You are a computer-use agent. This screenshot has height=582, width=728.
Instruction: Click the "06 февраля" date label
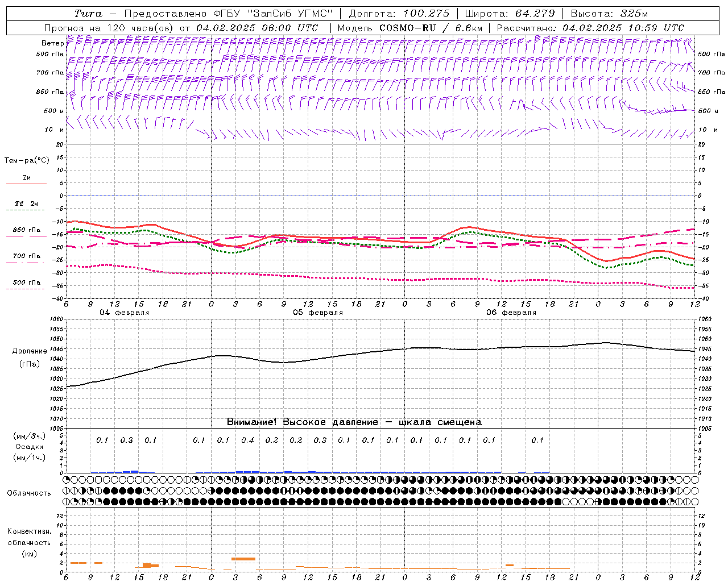click(x=511, y=313)
